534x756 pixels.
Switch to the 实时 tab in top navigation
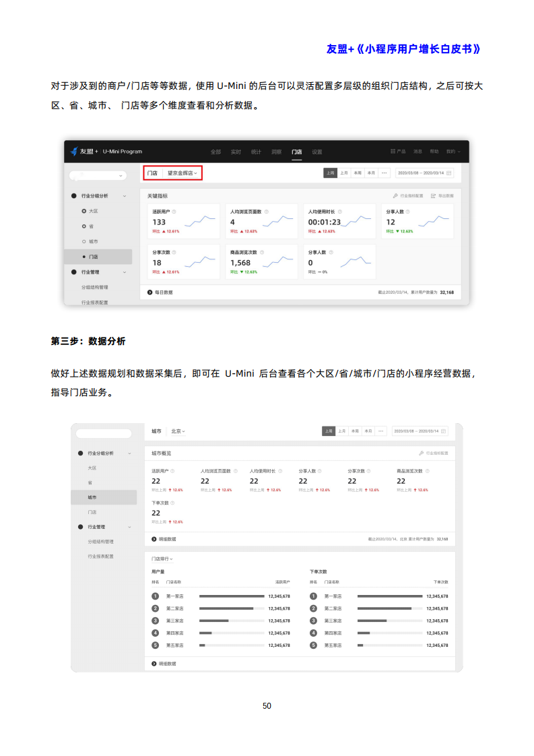[x=236, y=152]
